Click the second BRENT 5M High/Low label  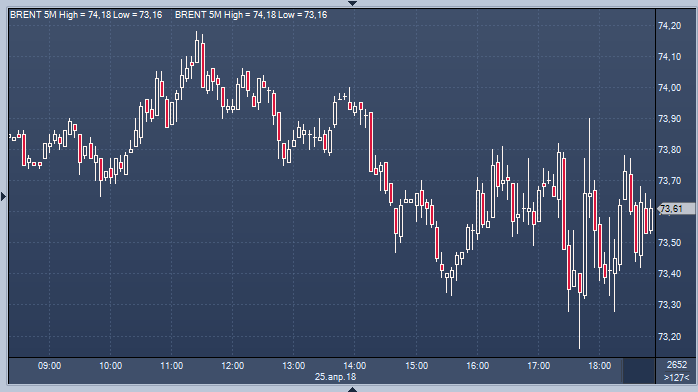pos(251,15)
